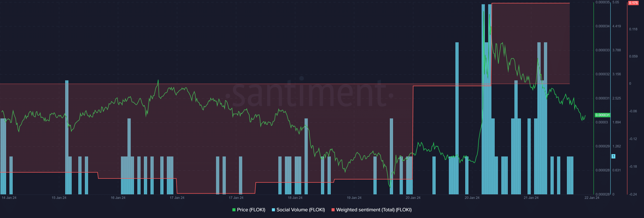This screenshot has width=644, height=218.
Task: Click the 0.000033 price axis label
Action: [602, 50]
